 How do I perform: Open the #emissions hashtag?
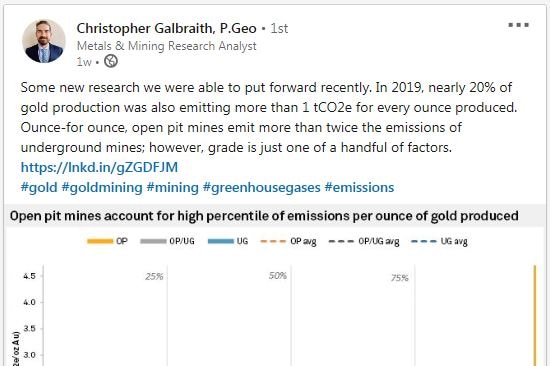coord(359,187)
